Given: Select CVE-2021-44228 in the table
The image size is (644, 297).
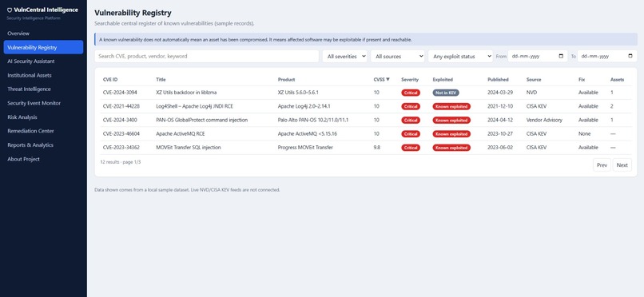Looking at the screenshot, I should click(121, 106).
